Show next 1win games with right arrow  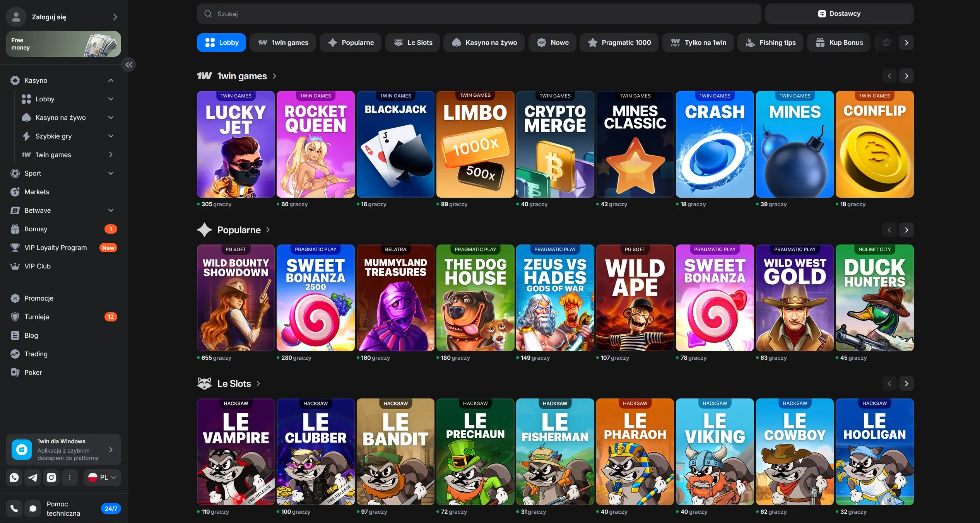906,76
